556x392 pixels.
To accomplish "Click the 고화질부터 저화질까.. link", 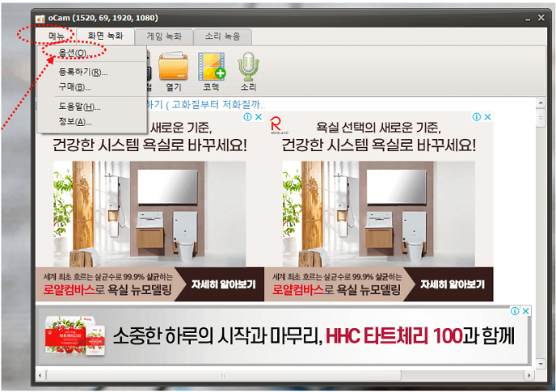I will (x=218, y=104).
